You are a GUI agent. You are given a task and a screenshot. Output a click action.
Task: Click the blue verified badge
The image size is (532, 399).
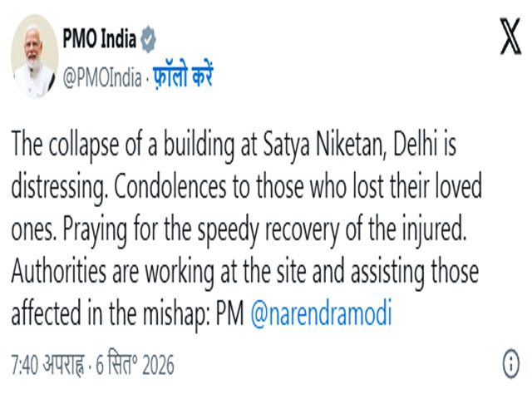148,39
